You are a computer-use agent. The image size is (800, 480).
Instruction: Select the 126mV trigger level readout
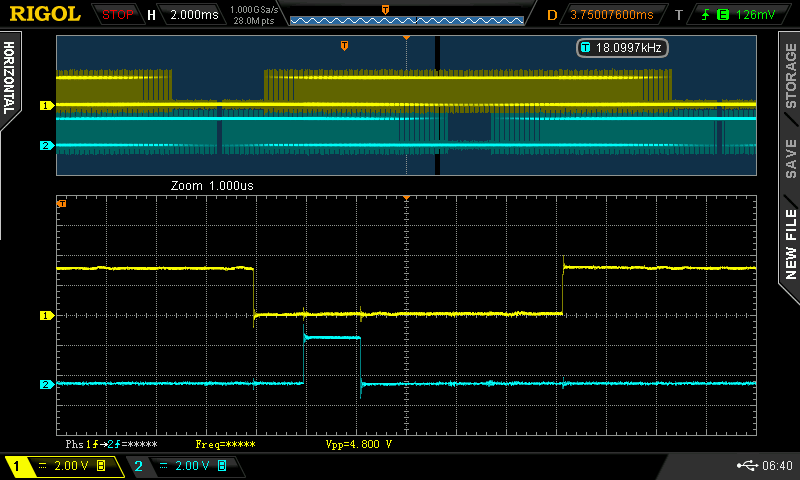click(x=755, y=15)
